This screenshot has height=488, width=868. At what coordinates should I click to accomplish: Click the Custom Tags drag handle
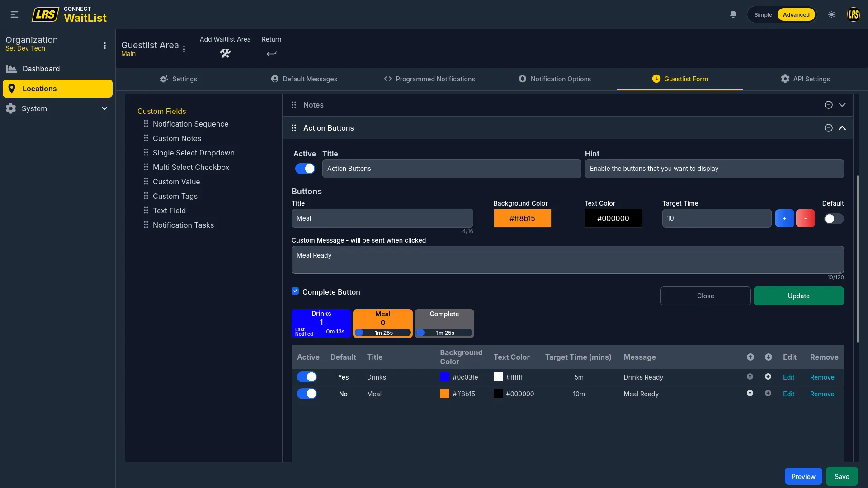pos(146,196)
